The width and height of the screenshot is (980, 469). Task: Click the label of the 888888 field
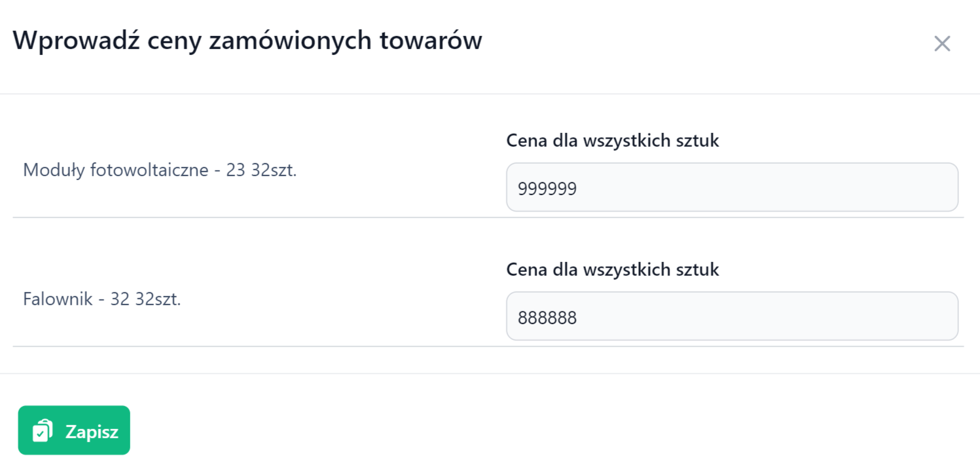click(x=613, y=269)
